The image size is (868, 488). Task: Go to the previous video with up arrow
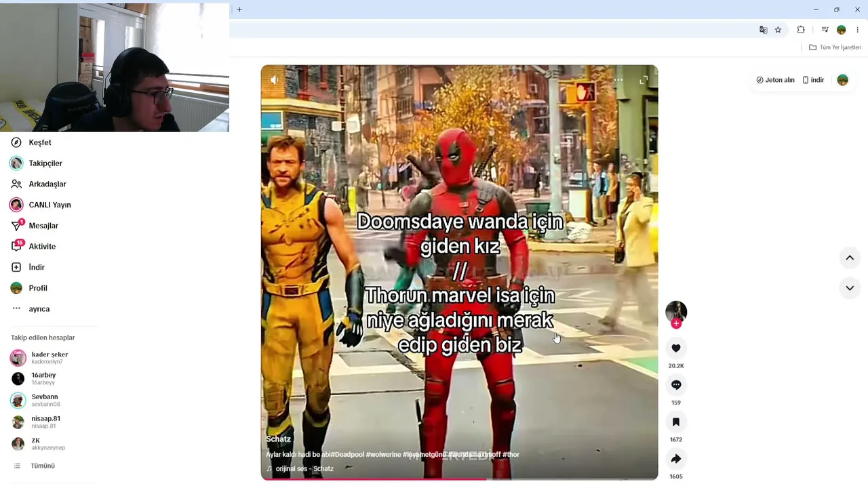click(x=850, y=258)
